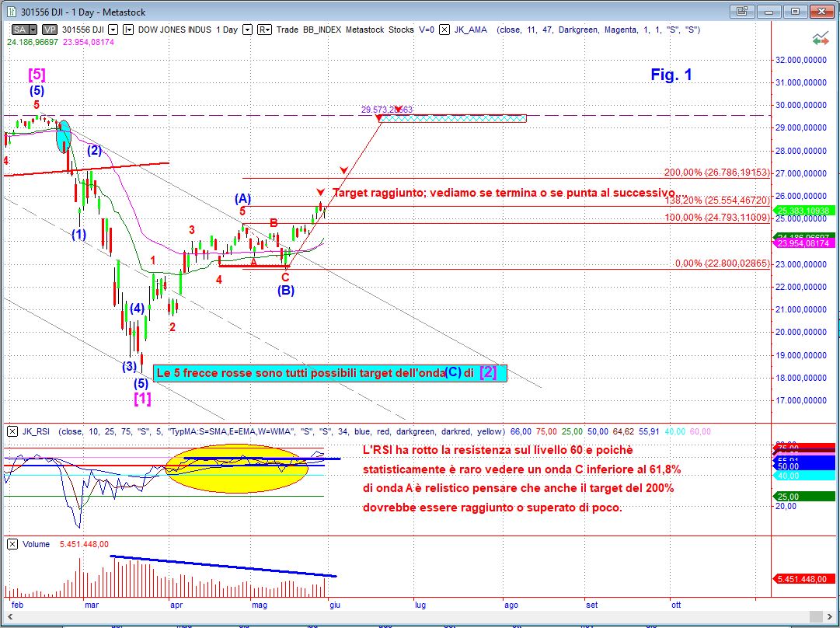Click the JK_AMA indicator name label
Image resolution: width=840 pixels, height=628 pixels.
(x=471, y=30)
